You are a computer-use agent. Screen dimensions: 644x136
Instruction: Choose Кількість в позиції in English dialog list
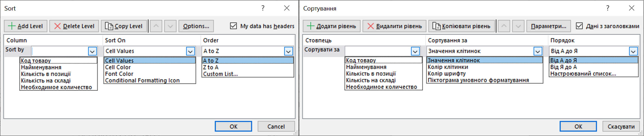coord(58,74)
